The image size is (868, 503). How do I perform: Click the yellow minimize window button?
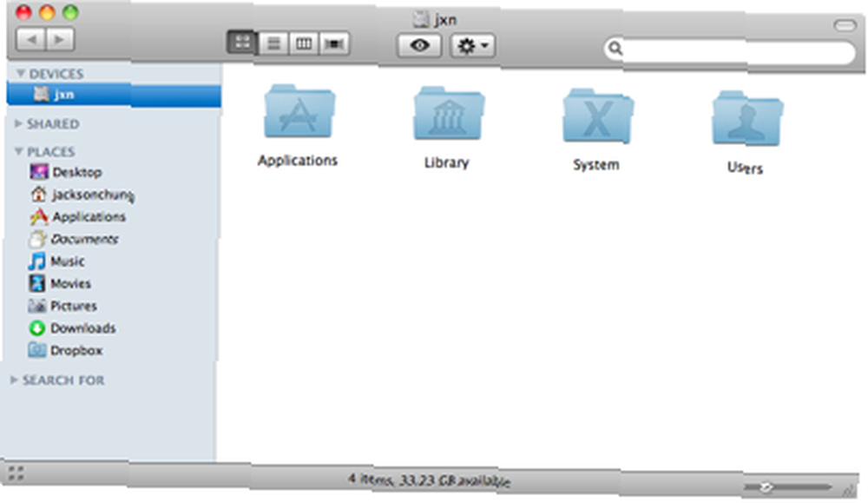tap(47, 12)
